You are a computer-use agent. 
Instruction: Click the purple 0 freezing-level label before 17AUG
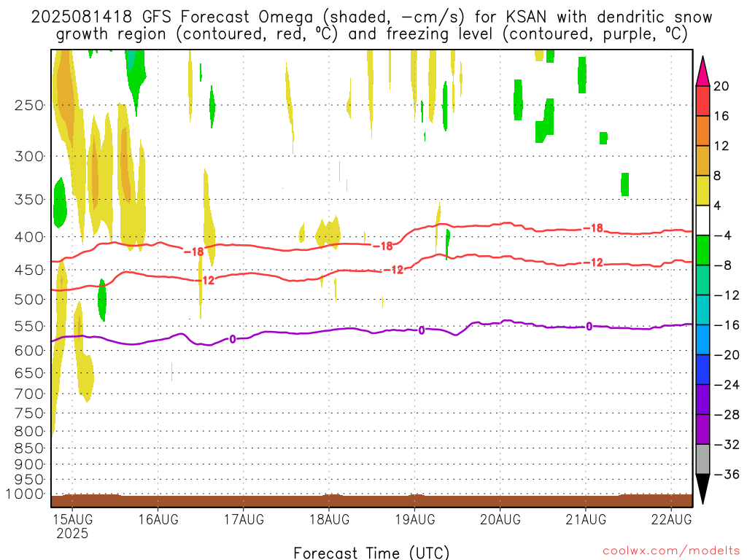pos(233,339)
